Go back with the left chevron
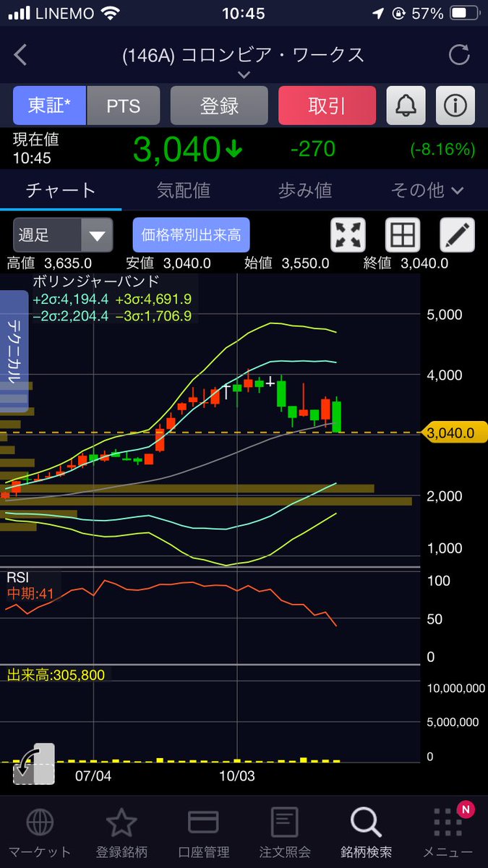The height and width of the screenshot is (868, 488). click(x=20, y=54)
